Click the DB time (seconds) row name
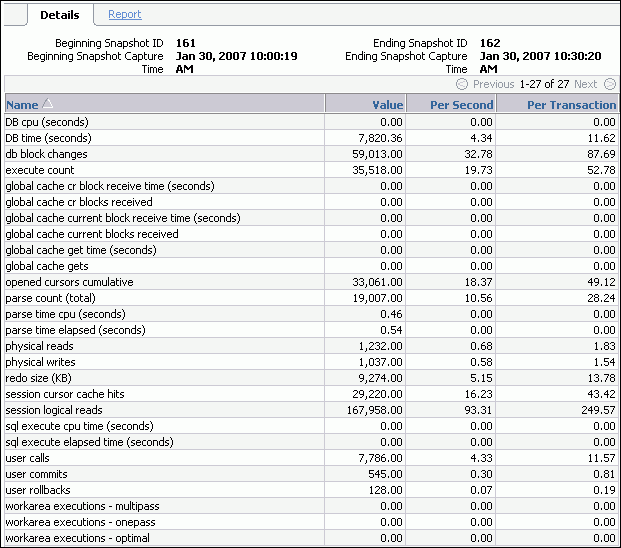This screenshot has width=621, height=548. click(50, 138)
